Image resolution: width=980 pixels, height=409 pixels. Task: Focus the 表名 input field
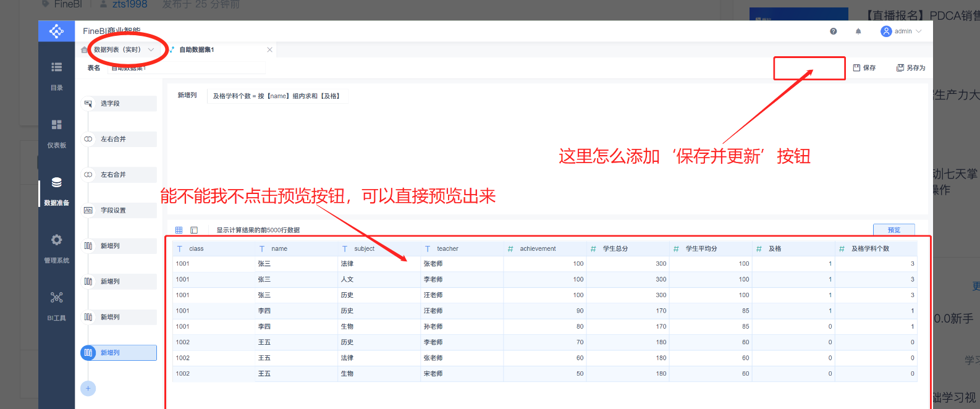187,68
